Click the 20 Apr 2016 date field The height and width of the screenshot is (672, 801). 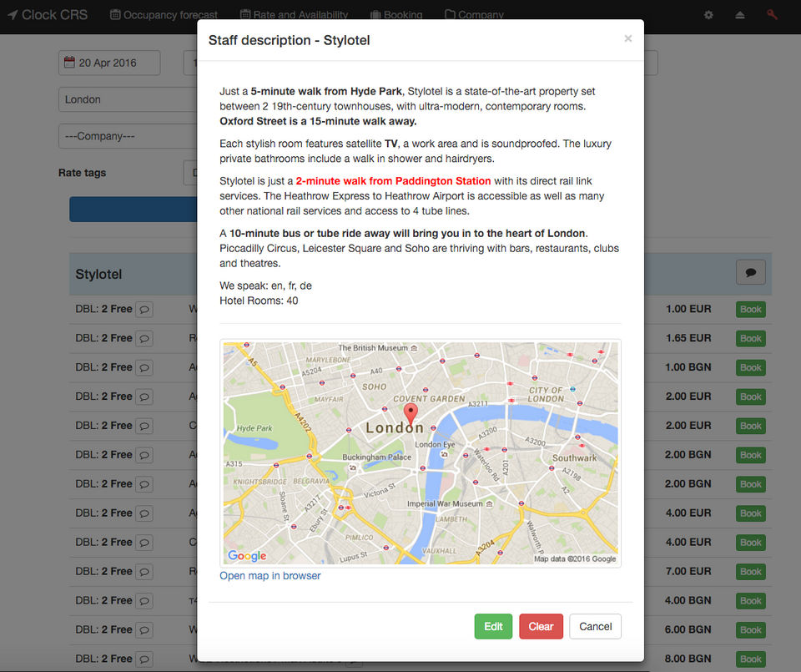(x=109, y=63)
